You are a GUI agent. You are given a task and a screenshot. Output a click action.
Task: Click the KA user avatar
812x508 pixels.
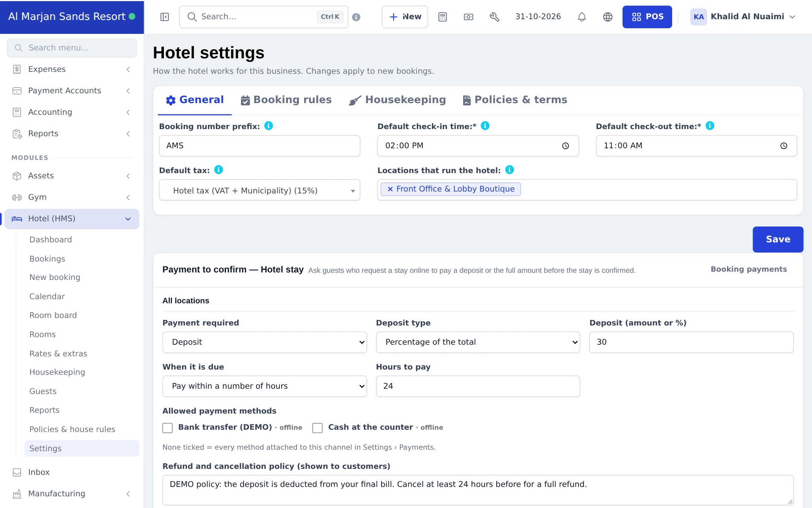698,17
